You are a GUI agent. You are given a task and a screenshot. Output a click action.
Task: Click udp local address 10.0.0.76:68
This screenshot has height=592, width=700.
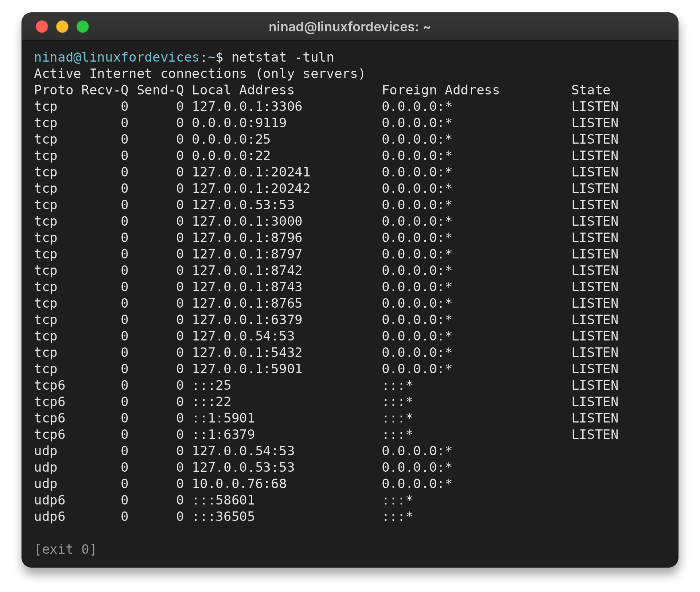pyautogui.click(x=239, y=484)
